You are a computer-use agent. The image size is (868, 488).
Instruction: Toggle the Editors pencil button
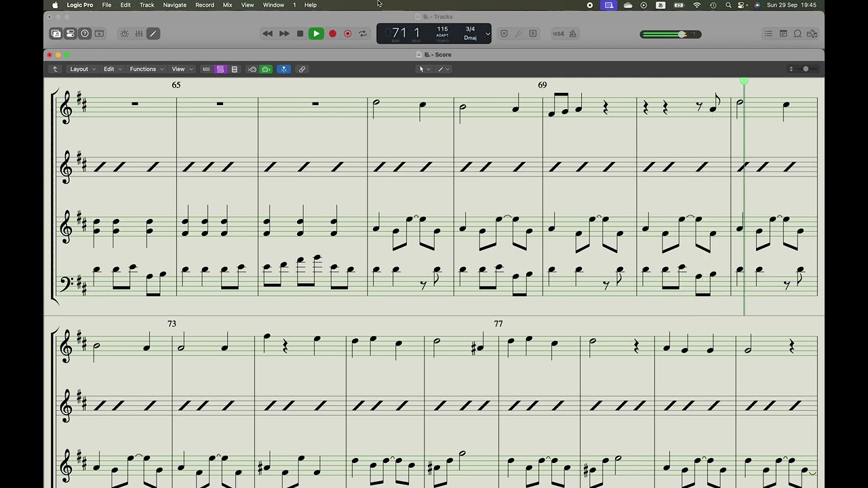coord(153,34)
